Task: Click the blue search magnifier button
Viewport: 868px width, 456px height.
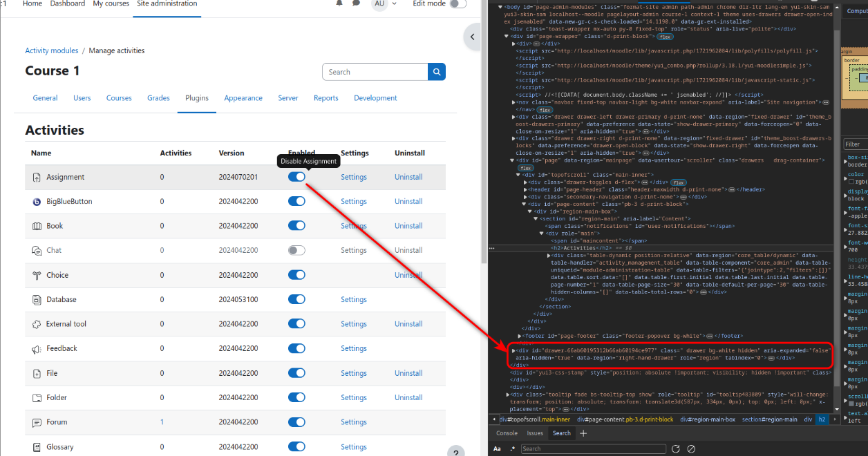Action: pyautogui.click(x=437, y=72)
